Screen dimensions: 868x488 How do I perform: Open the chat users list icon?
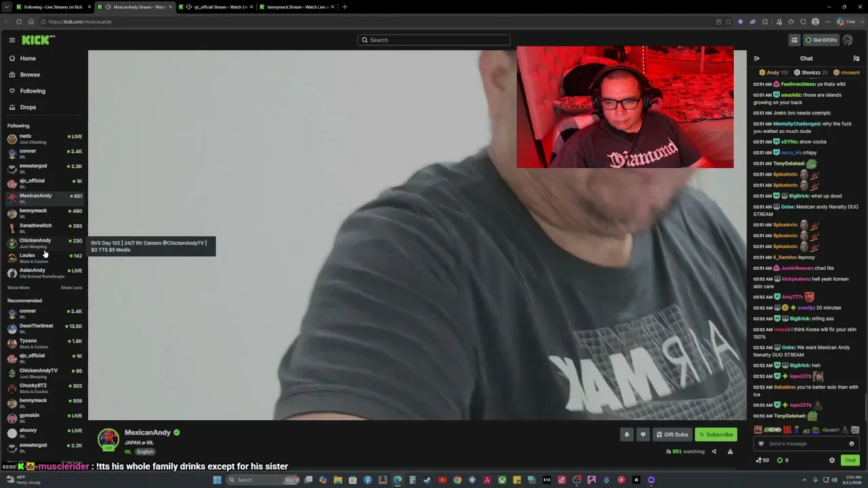tap(856, 58)
